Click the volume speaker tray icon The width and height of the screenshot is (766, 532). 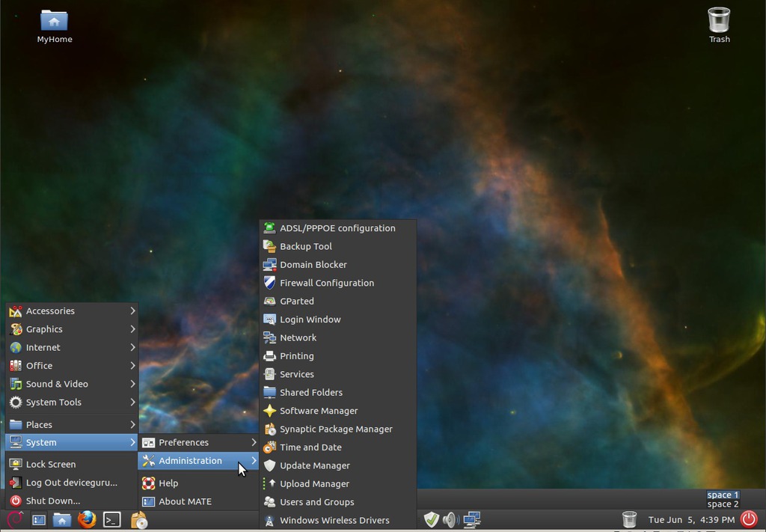[450, 519]
